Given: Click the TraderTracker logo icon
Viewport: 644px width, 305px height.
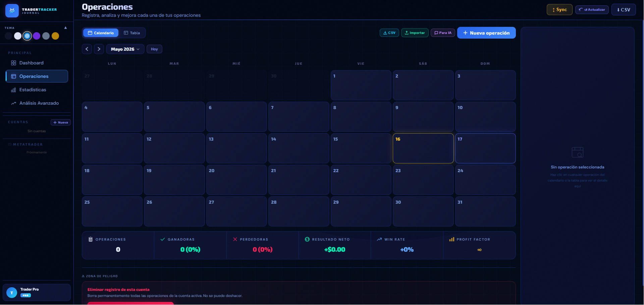Looking at the screenshot, I should (12, 11).
